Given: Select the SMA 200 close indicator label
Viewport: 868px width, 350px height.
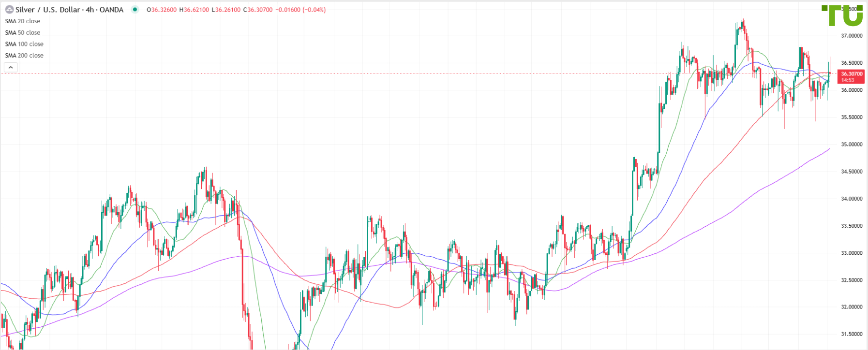Looking at the screenshot, I should (24, 56).
